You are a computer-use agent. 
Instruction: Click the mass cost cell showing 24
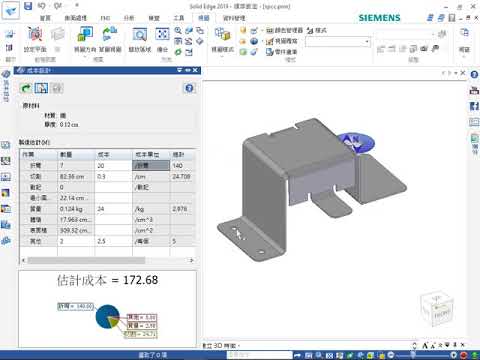[x=113, y=209]
